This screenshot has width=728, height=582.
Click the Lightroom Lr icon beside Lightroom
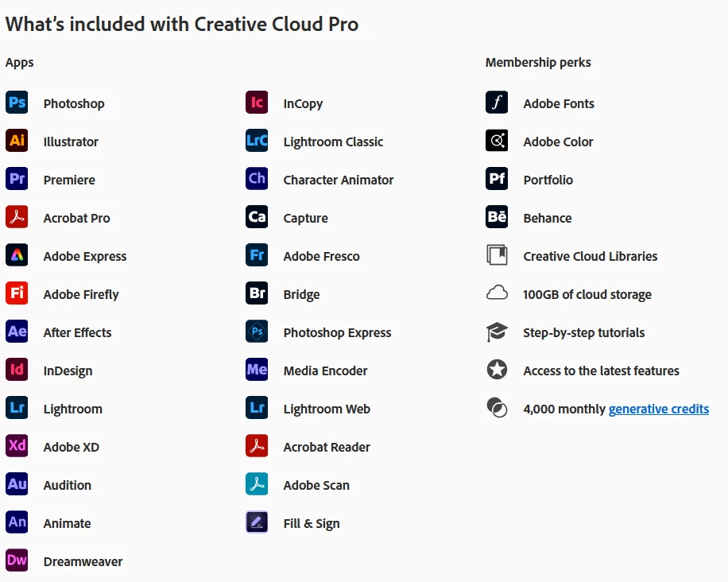pyautogui.click(x=17, y=407)
